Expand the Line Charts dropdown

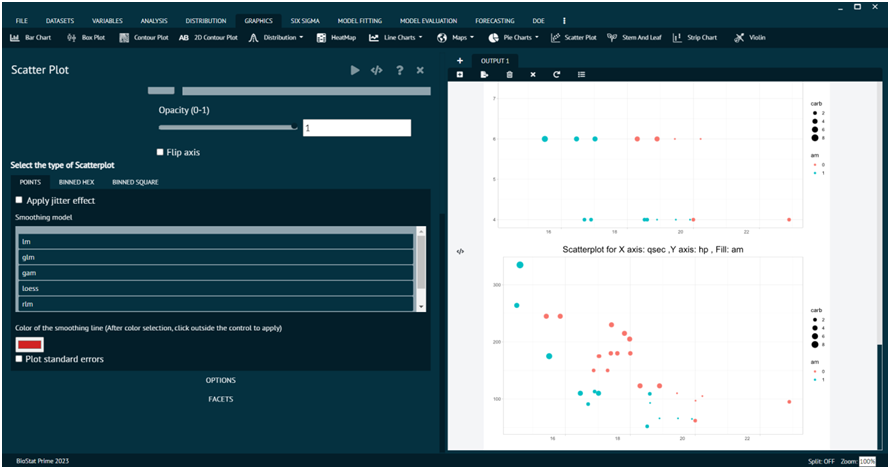coord(396,37)
